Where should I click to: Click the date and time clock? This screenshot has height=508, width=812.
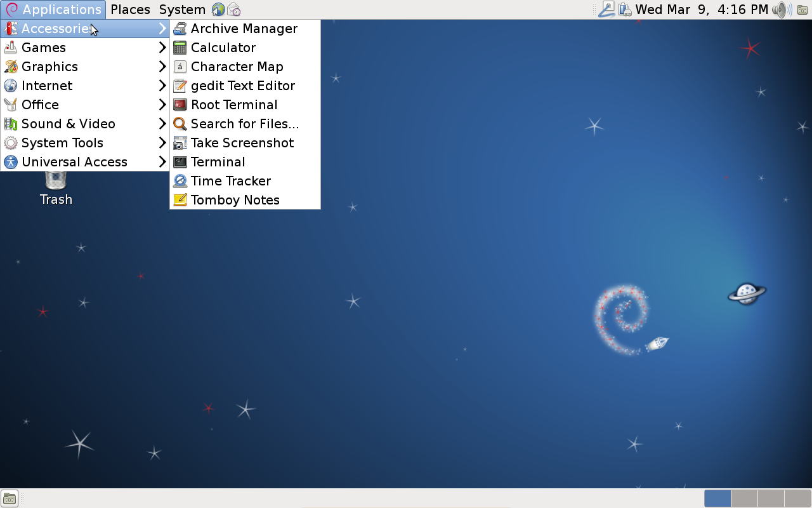click(x=702, y=10)
